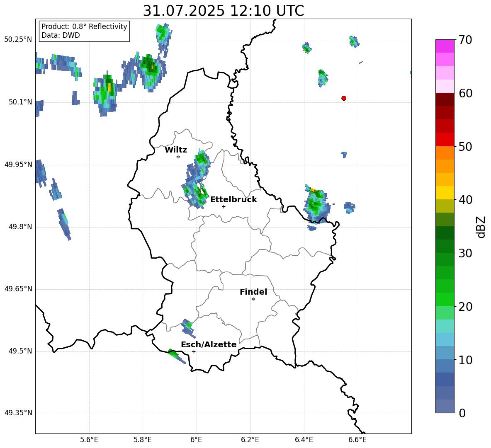
Task: Click the title 31.07.2025 12:10 UTC
Action: pos(223,11)
